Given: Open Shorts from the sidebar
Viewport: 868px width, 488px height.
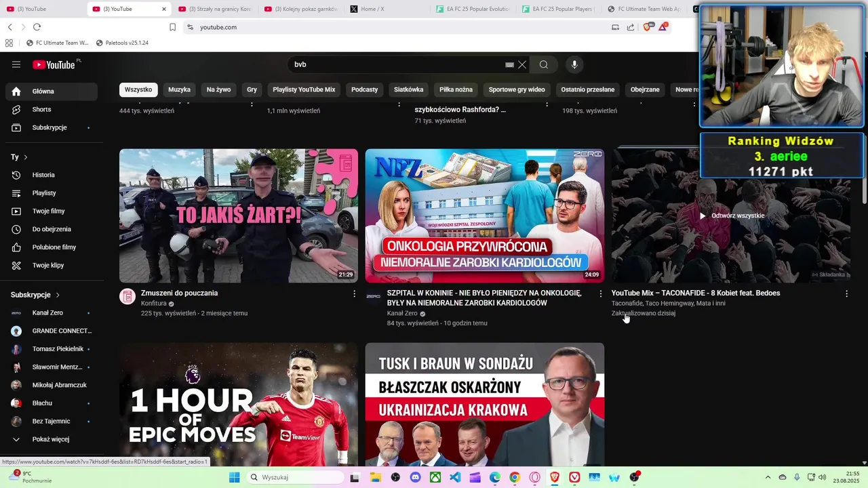Looking at the screenshot, I should click(52, 109).
